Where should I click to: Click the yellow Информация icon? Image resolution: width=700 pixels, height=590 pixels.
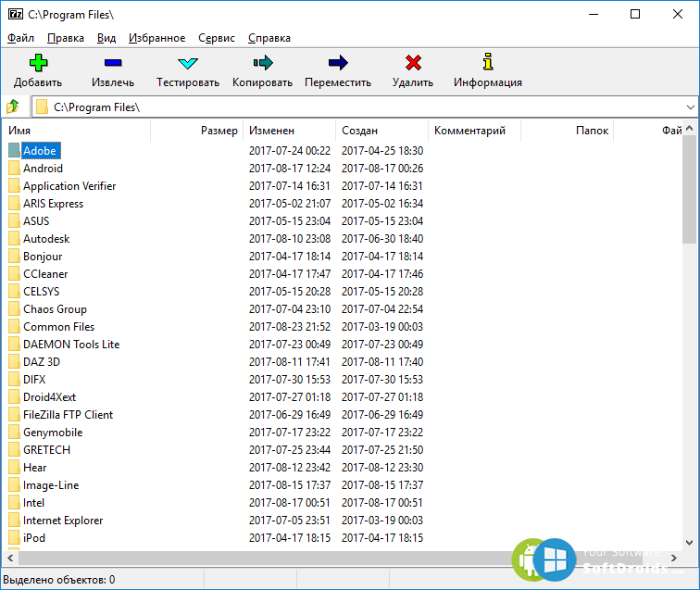click(x=488, y=62)
